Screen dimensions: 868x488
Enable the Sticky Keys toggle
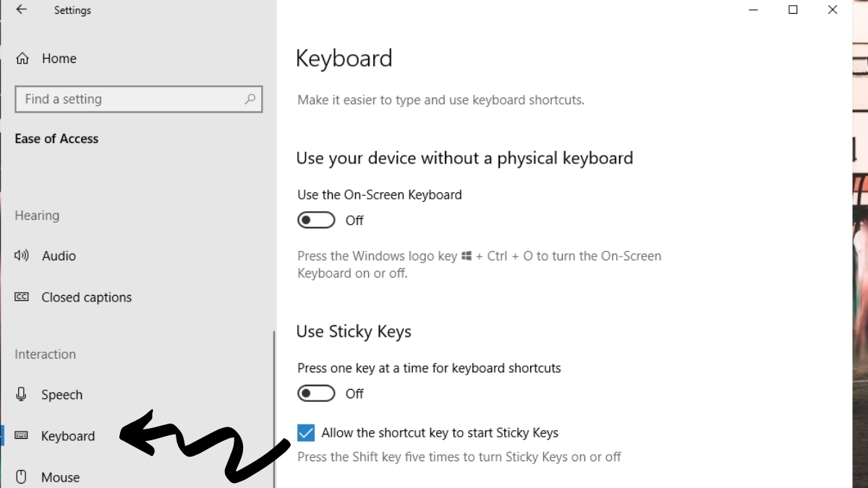316,393
